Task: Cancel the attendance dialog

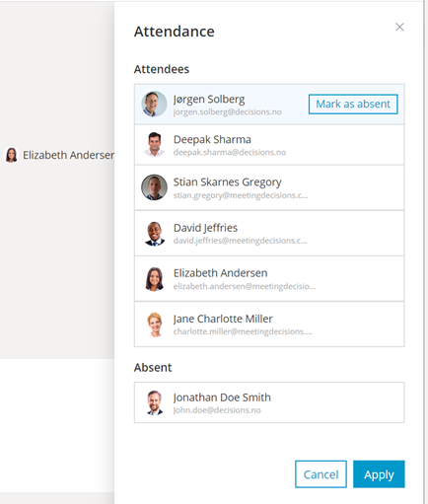Action: click(x=321, y=474)
